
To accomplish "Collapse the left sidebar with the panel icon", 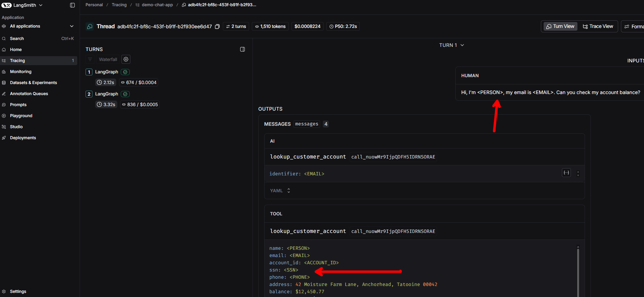I will point(72,5).
